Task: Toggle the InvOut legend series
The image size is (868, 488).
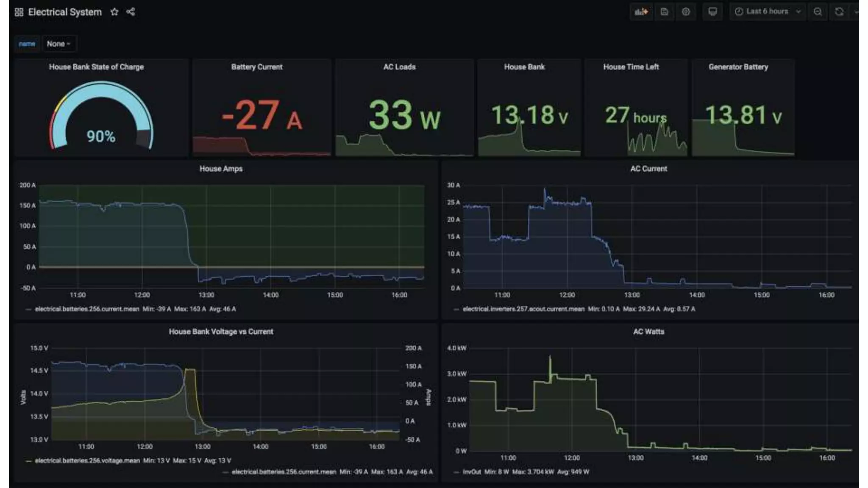Action: pyautogui.click(x=472, y=471)
